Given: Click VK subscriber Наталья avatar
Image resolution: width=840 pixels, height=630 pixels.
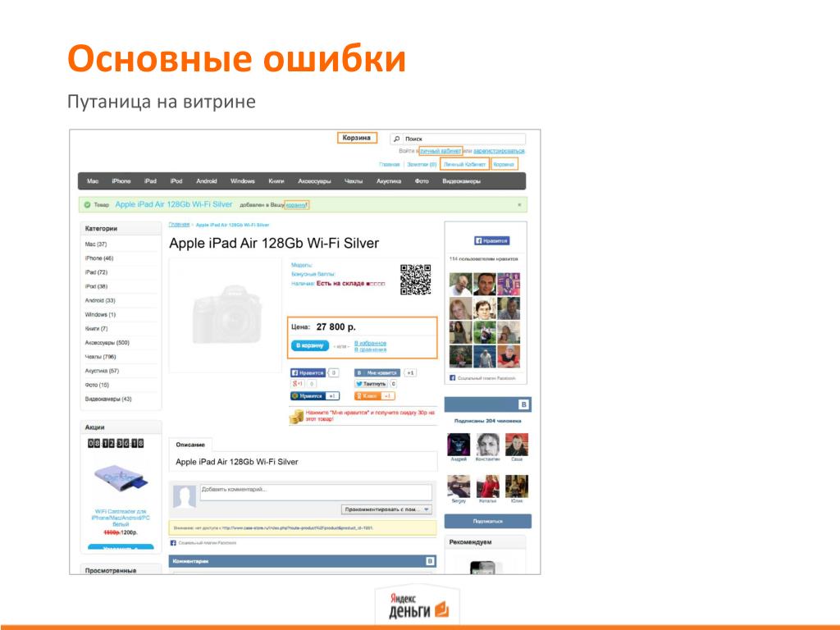Looking at the screenshot, I should tap(487, 486).
